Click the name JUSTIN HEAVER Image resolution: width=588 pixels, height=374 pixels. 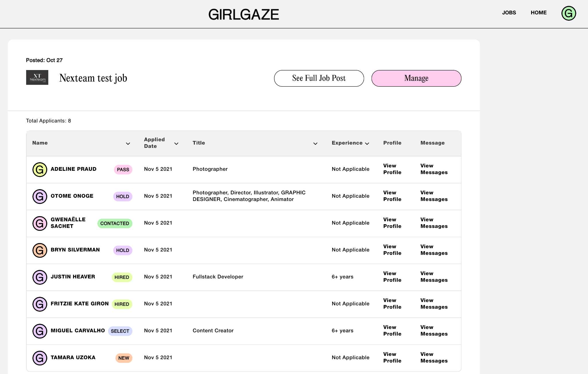click(x=73, y=277)
